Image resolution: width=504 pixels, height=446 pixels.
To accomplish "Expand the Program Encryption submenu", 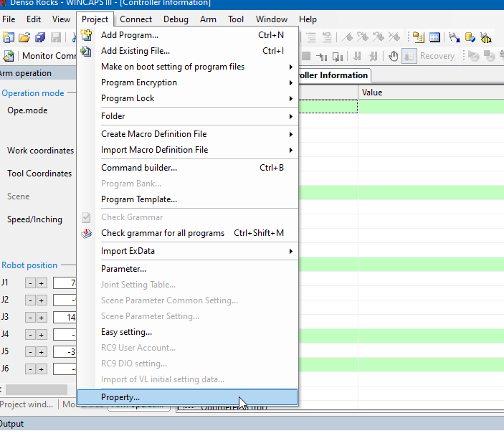I will click(188, 82).
